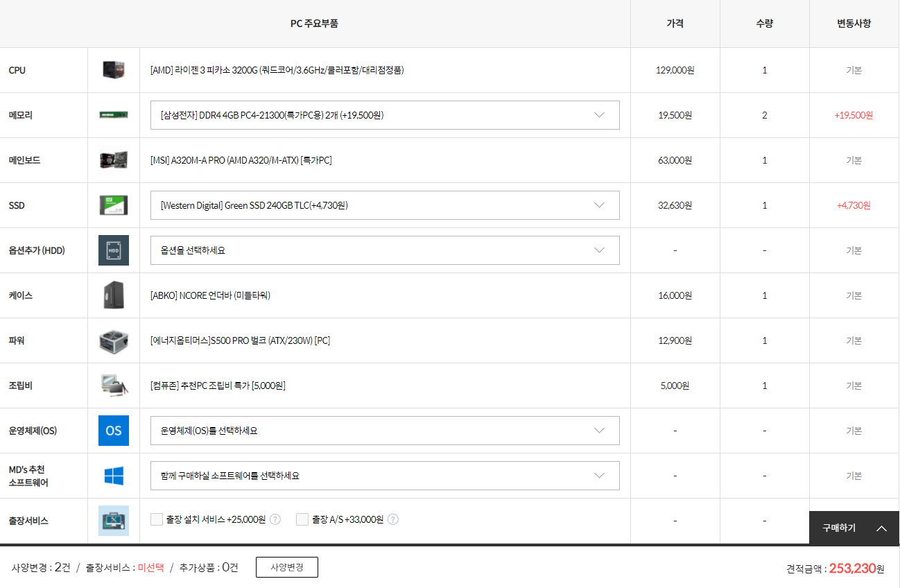Click the AMD Ryzen CPU product thumbnail
Image resolution: width=900 pixels, height=588 pixels.
[x=114, y=70]
